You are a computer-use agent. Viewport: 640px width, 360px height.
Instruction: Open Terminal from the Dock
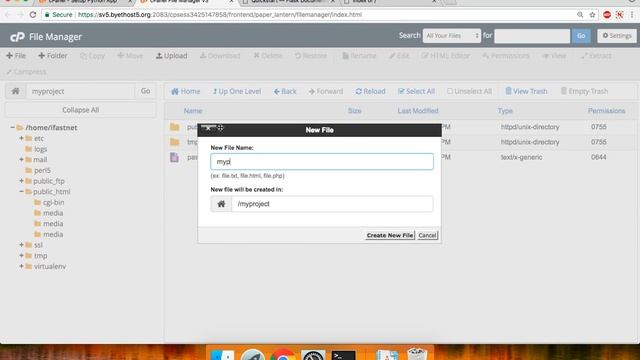[x=343, y=355]
